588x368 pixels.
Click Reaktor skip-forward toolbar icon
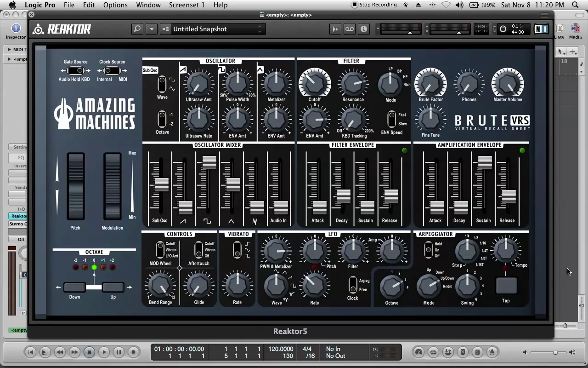point(335,29)
